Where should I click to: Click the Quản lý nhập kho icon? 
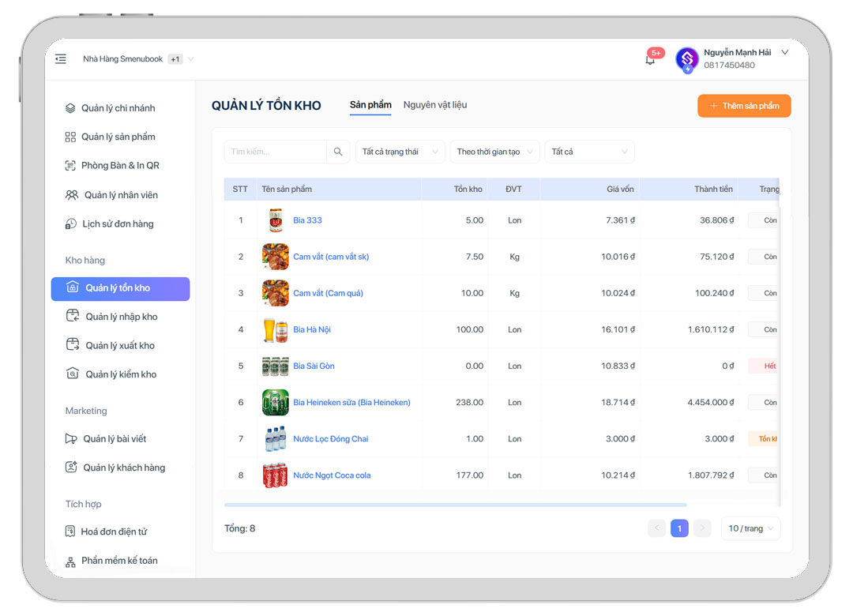click(x=73, y=316)
